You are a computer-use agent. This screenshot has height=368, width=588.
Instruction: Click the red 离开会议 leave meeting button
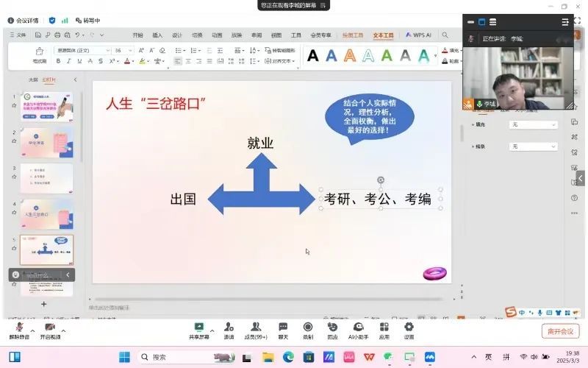pyautogui.click(x=560, y=331)
